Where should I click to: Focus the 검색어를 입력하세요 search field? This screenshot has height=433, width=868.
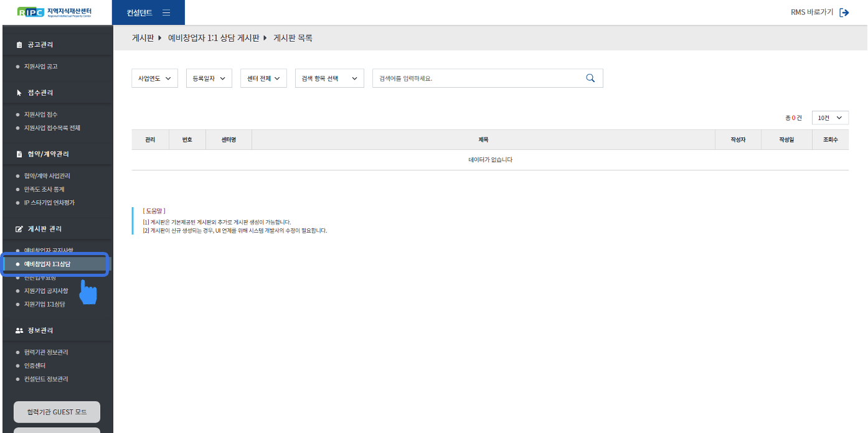pos(476,78)
